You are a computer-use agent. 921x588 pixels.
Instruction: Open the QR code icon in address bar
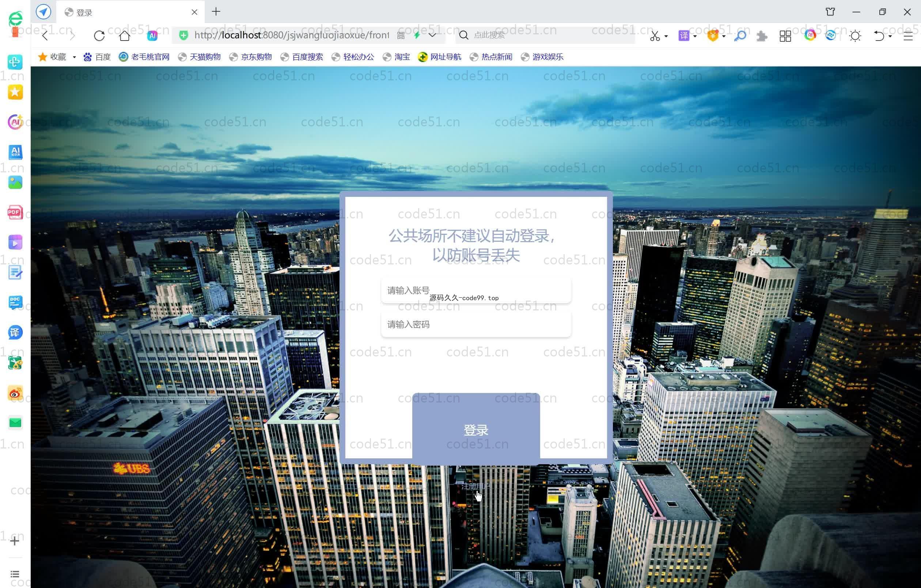(x=401, y=35)
